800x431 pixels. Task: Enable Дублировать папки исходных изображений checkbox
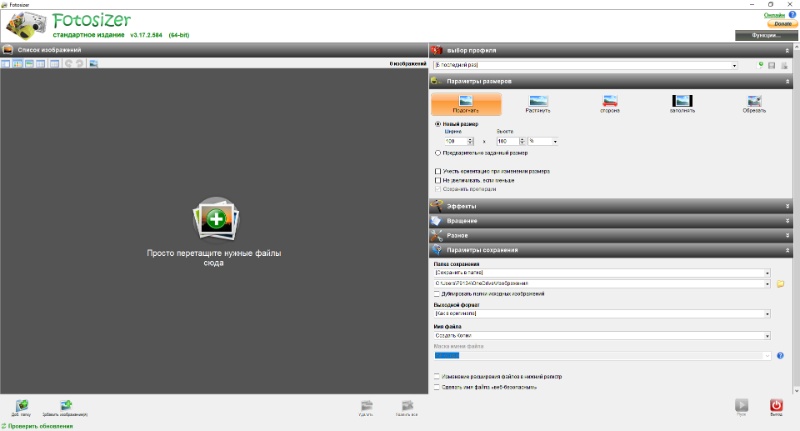[x=437, y=294]
